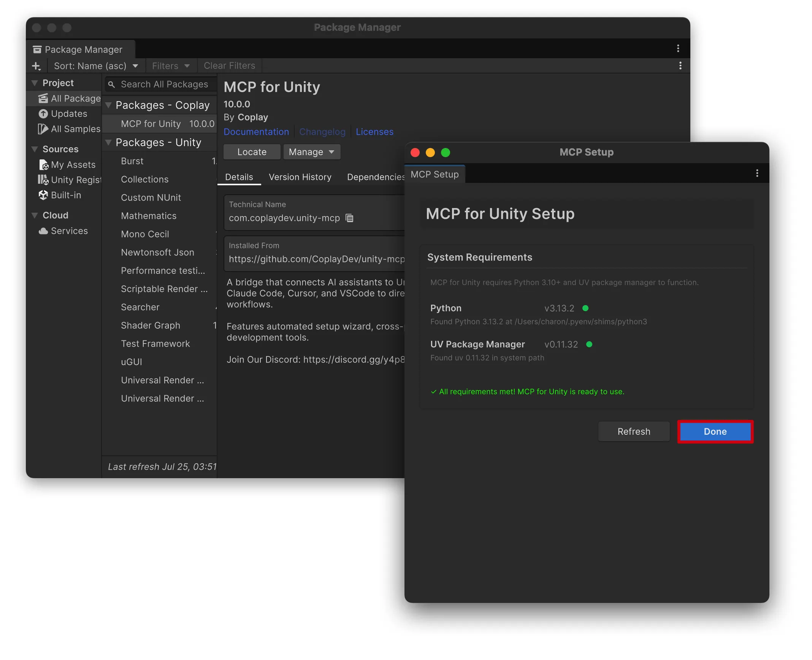Collapse the Packages - Coplay group
Screen dimensions: 812x660
108,105
